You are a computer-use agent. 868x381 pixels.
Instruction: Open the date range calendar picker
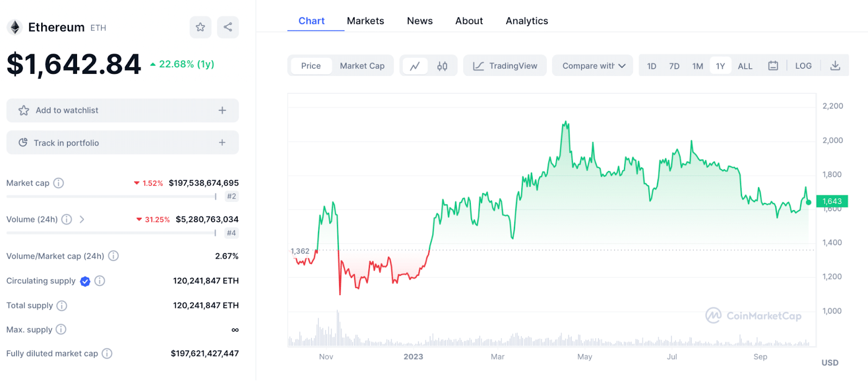[x=773, y=65]
